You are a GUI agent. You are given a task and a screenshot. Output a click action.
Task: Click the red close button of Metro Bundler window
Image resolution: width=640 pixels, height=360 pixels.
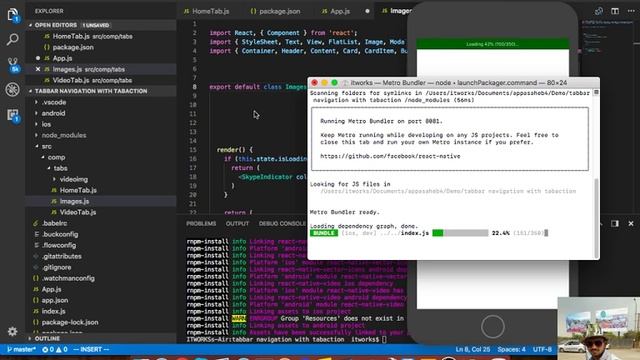coord(314,83)
